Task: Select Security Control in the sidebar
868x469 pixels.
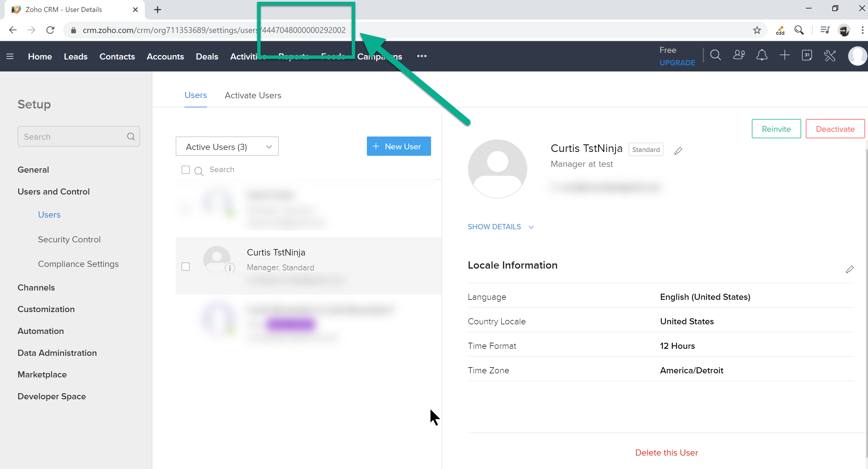Action: click(69, 239)
